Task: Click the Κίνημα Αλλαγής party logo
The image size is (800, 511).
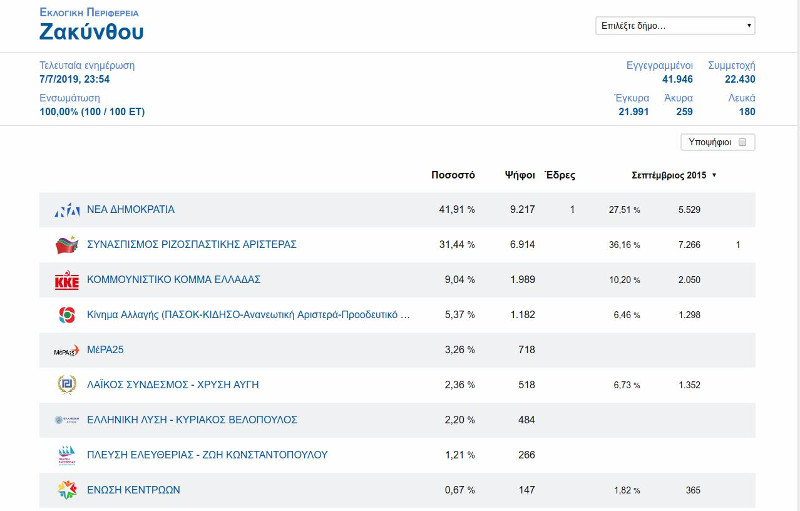Action: click(x=67, y=315)
